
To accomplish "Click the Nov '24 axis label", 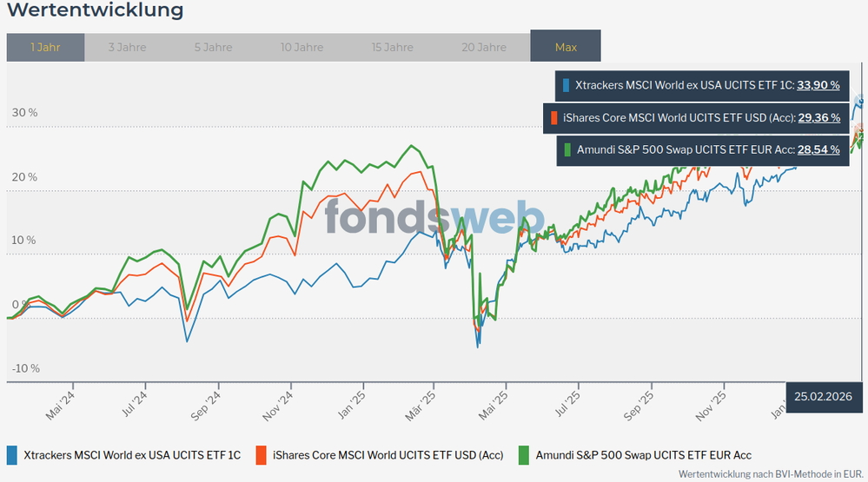I will coord(277,406).
